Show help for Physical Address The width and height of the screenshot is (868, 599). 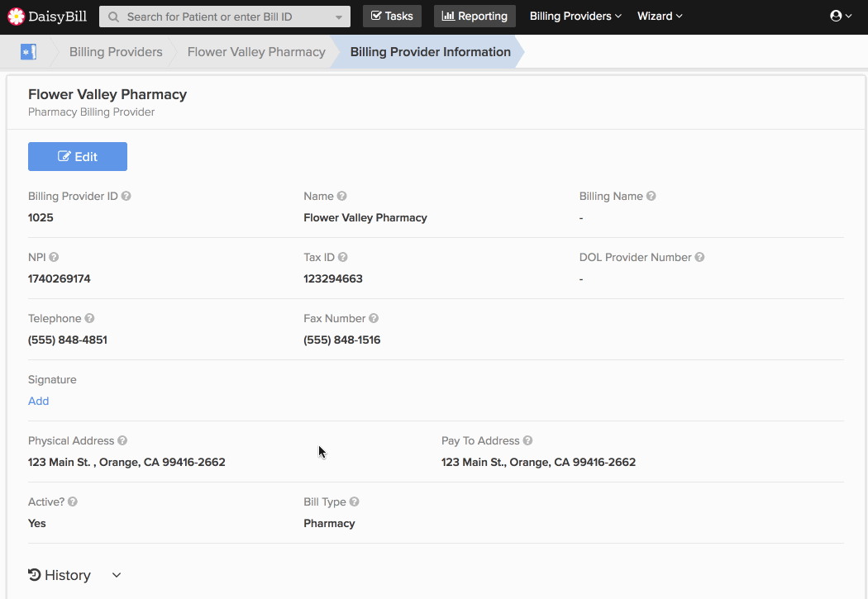click(122, 440)
